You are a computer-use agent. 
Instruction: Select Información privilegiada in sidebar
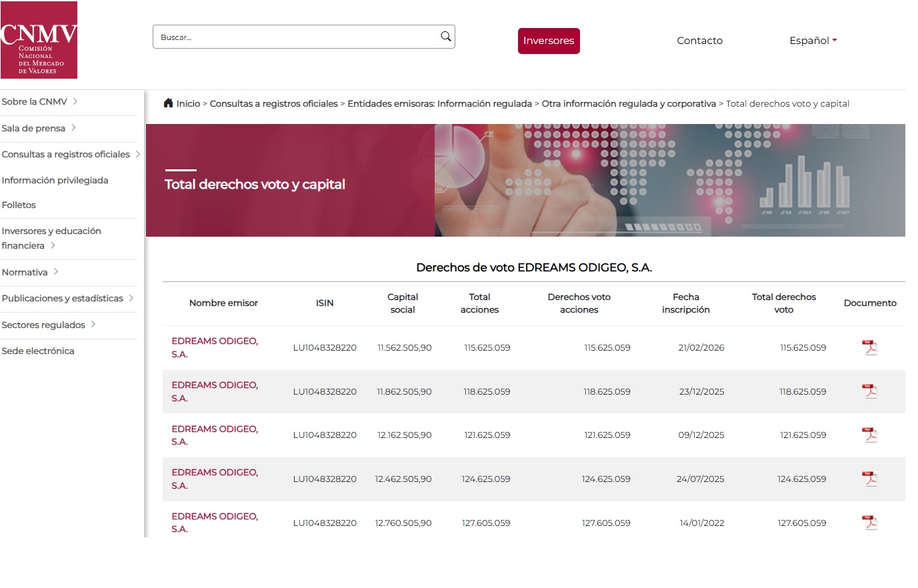[55, 180]
